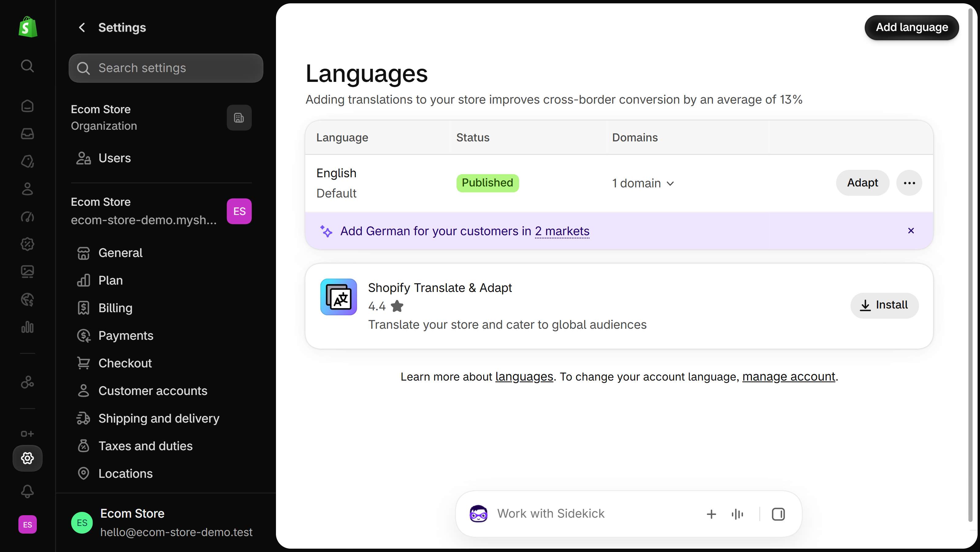Image resolution: width=980 pixels, height=552 pixels.
Task: Open Checkout settings
Action: pos(161,363)
